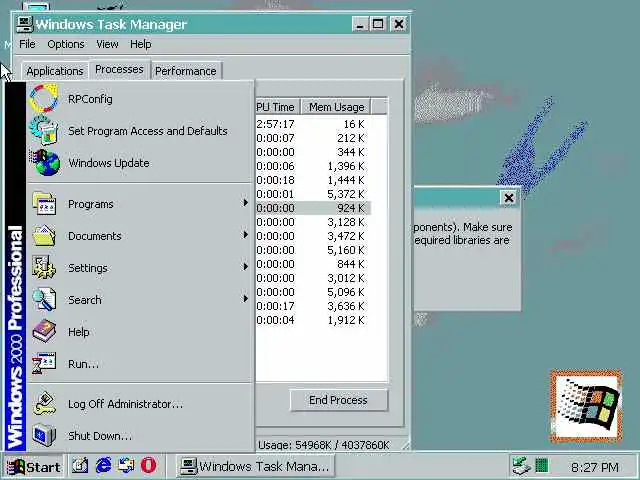Open Outlook Express quick launch icon
640x480 pixels.
click(126, 466)
